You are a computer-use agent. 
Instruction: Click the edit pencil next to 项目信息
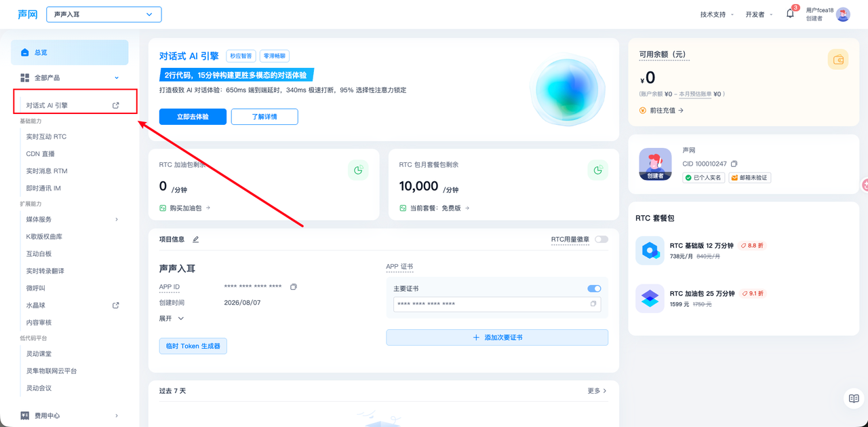[196, 239]
